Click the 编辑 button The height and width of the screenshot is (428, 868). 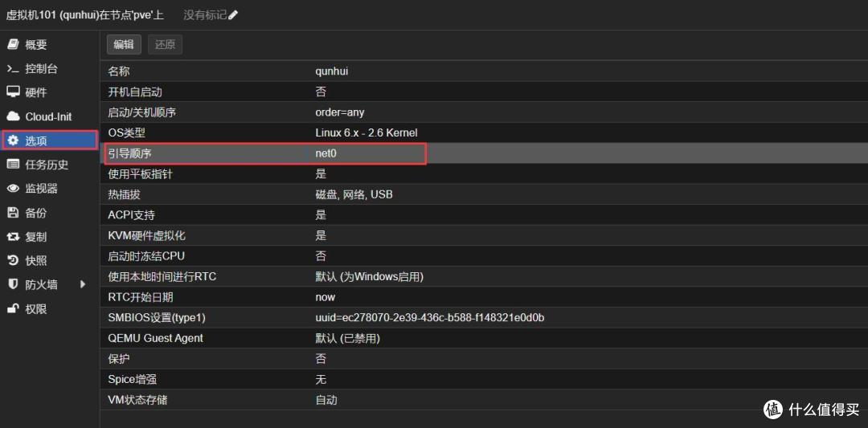click(x=124, y=45)
